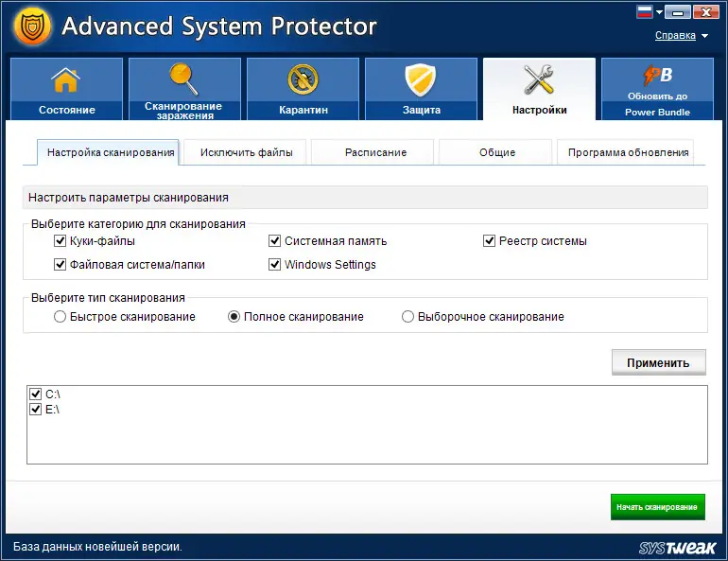Click the Применить button
The height and width of the screenshot is (561, 728).
(x=658, y=362)
